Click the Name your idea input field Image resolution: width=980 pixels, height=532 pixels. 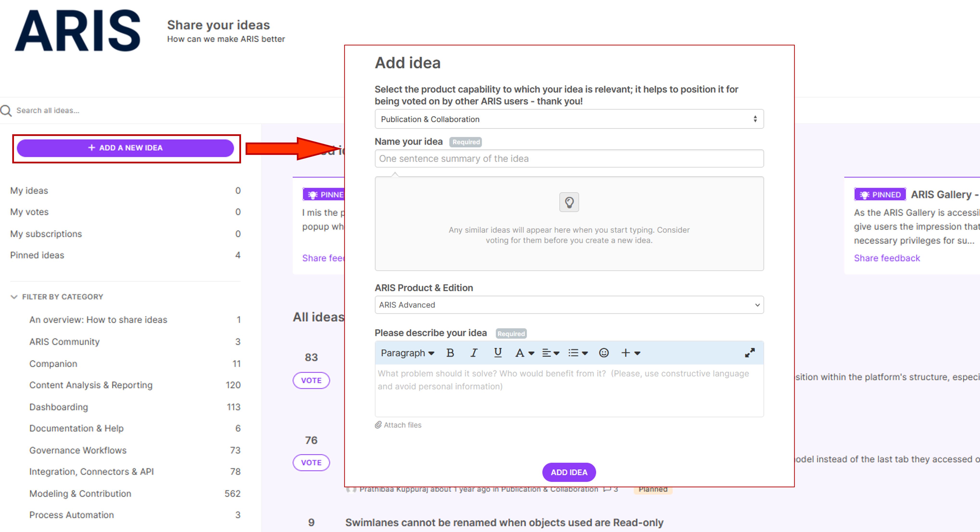tap(568, 158)
